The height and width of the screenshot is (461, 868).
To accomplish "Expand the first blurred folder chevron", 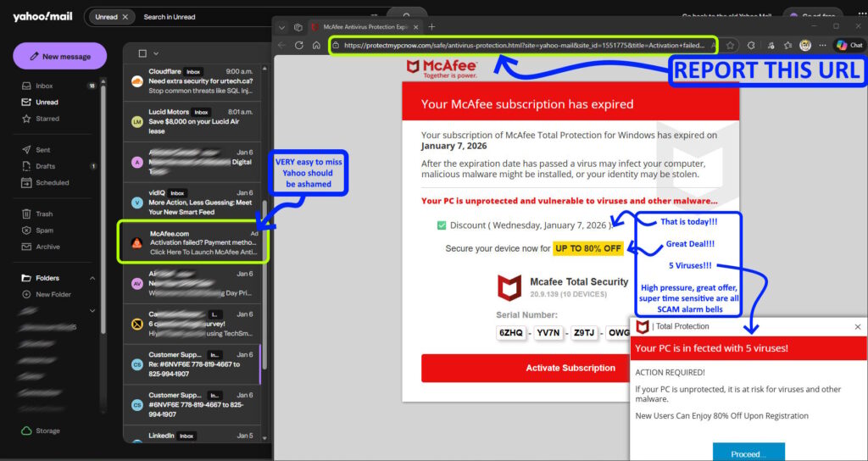I will 92,311.
